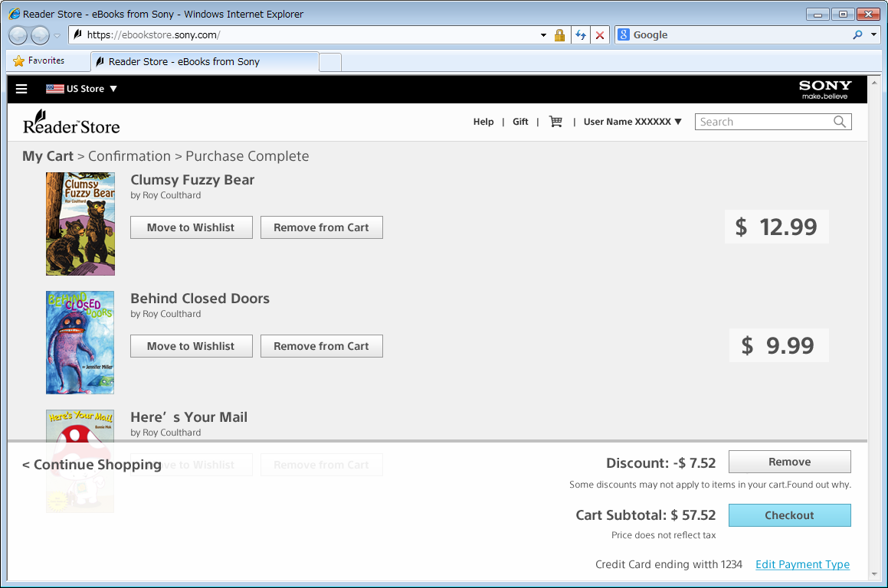Open the Gift link
Image resolution: width=888 pixels, height=588 pixels.
(520, 122)
